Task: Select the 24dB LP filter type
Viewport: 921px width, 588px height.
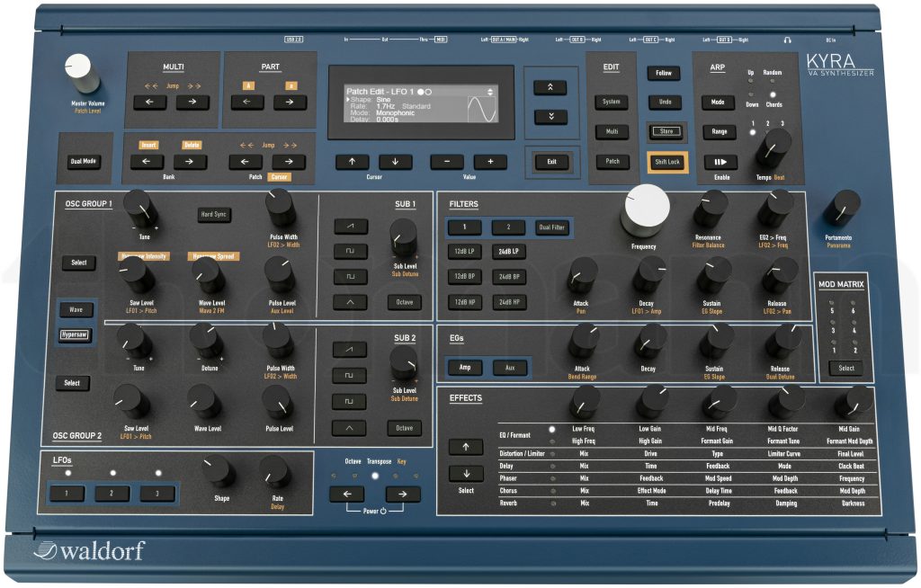Action: click(x=509, y=252)
